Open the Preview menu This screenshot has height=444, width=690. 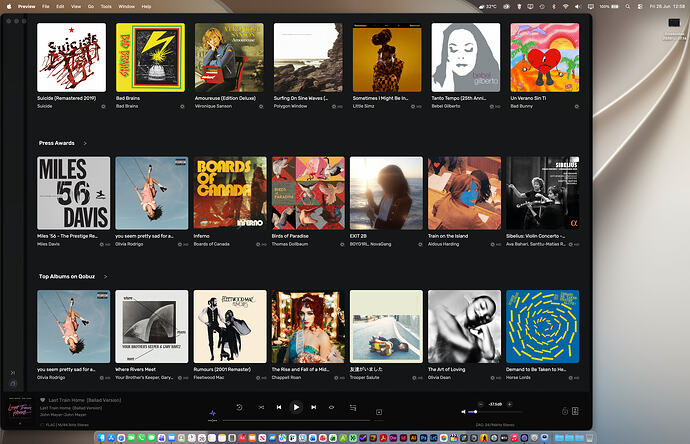pyautogui.click(x=26, y=7)
